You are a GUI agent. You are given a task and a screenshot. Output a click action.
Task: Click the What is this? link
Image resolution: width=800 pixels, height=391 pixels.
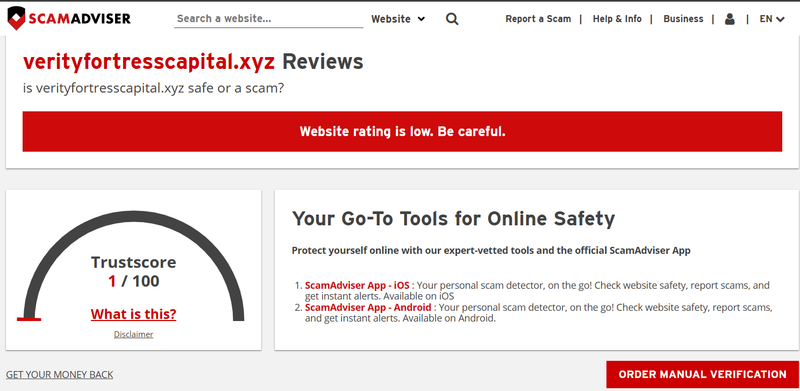pos(134,313)
